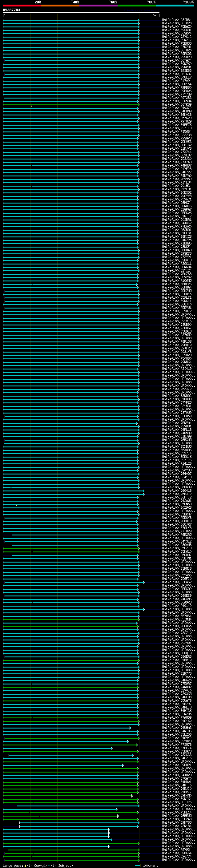Viewport: 197px width, 868px height.
Task: Select hit label UniRef100_Q9NY85
Action: tap(177, 823)
